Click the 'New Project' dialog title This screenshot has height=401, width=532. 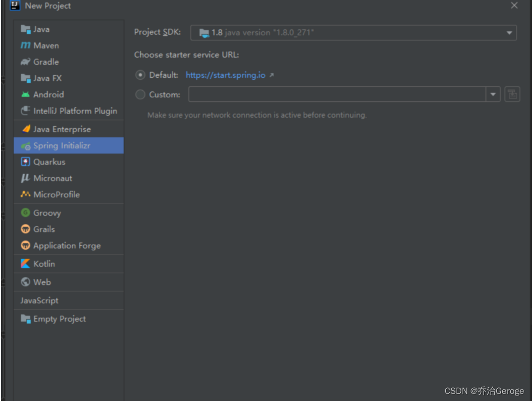pyautogui.click(x=48, y=6)
